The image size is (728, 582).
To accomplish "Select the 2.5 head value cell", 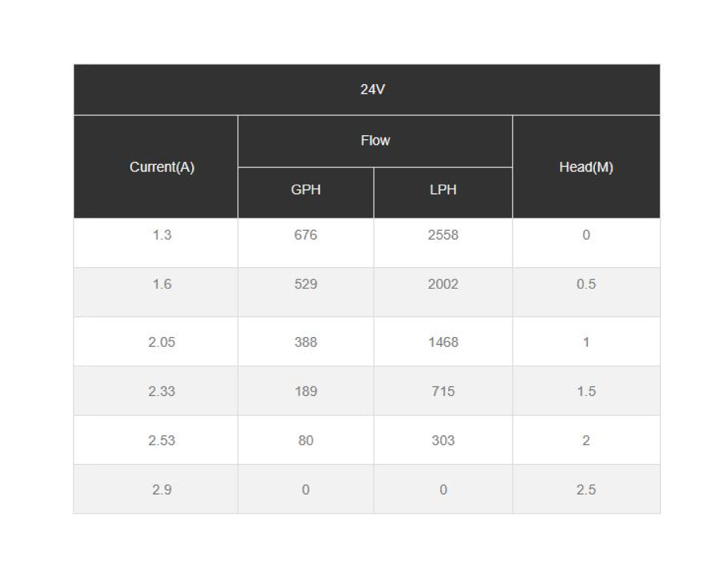I will point(586,489).
